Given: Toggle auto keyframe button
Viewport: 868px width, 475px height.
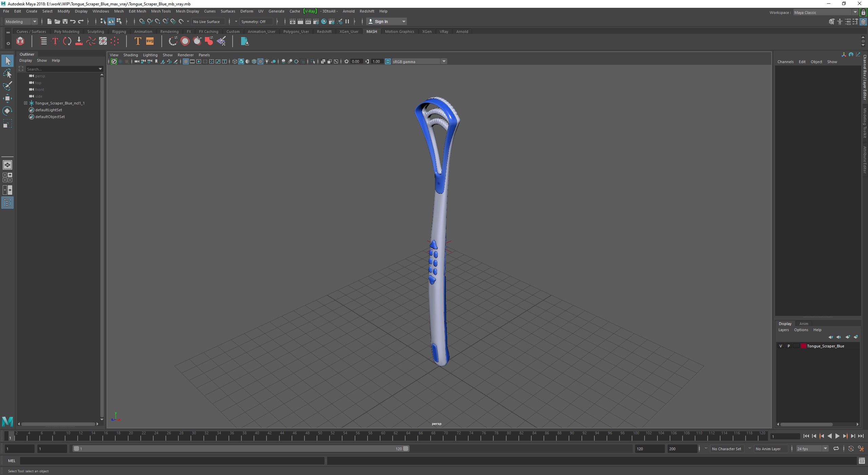Looking at the screenshot, I should click(x=851, y=449).
